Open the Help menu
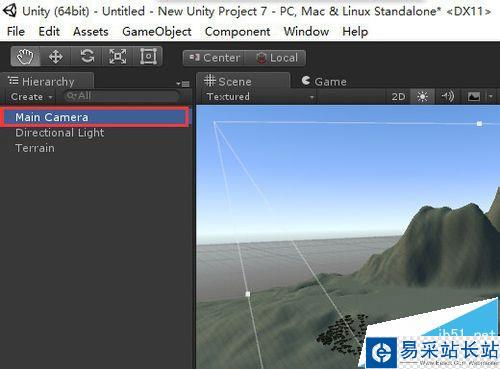This screenshot has height=369, width=500. 355,31
